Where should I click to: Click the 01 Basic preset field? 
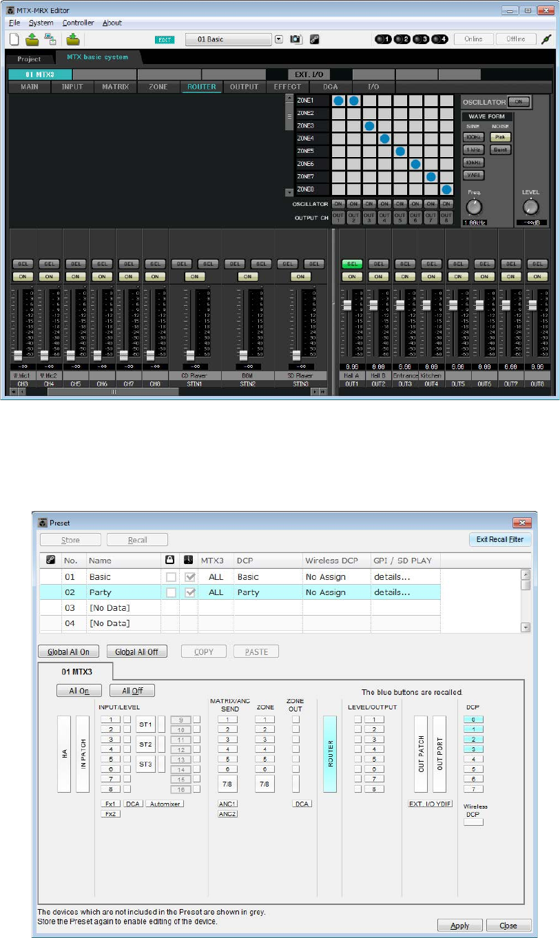tap(228, 39)
